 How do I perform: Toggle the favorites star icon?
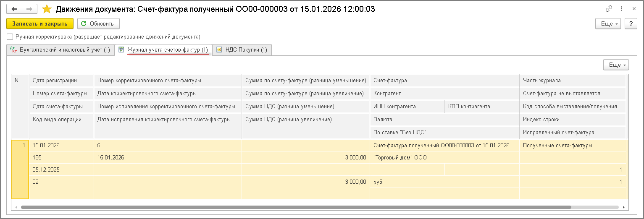(x=47, y=9)
